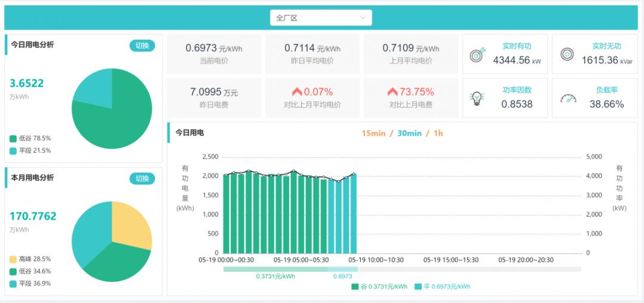The height and width of the screenshot is (303, 644).
Task: Expand the chevron arrow in 全厂区 box
Action: [363, 18]
